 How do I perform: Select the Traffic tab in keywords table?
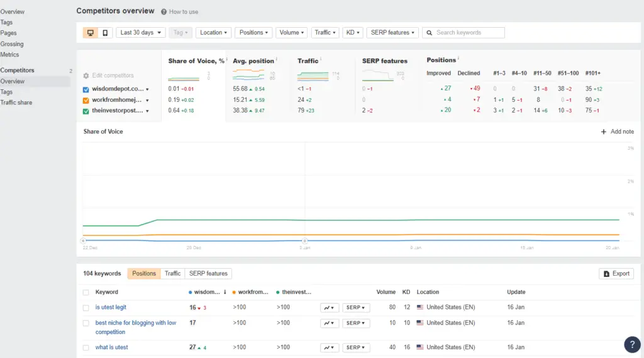[172, 274]
